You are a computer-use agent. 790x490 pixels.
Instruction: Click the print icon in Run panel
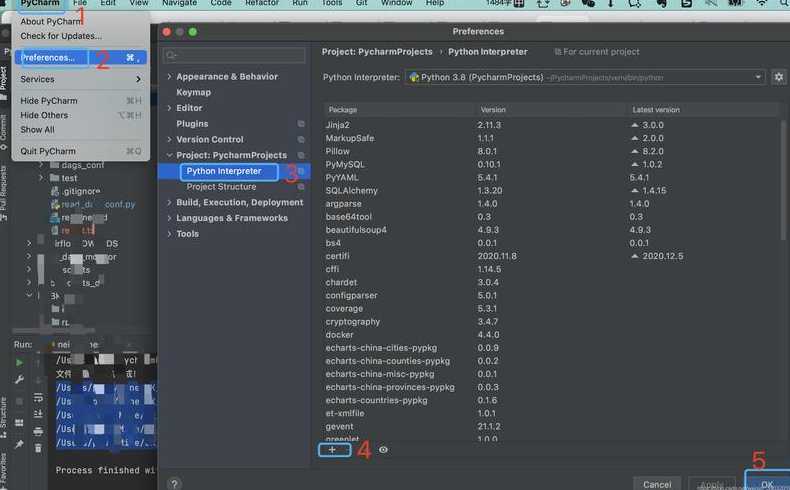click(38, 431)
